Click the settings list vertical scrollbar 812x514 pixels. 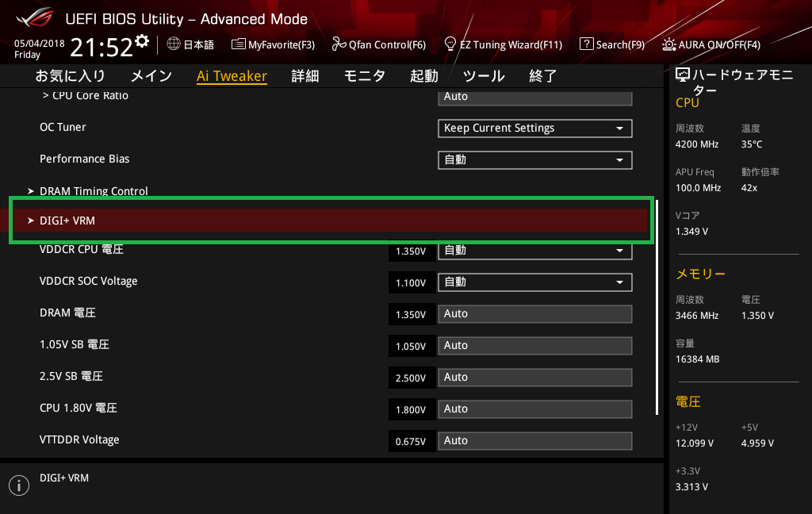tap(657, 307)
